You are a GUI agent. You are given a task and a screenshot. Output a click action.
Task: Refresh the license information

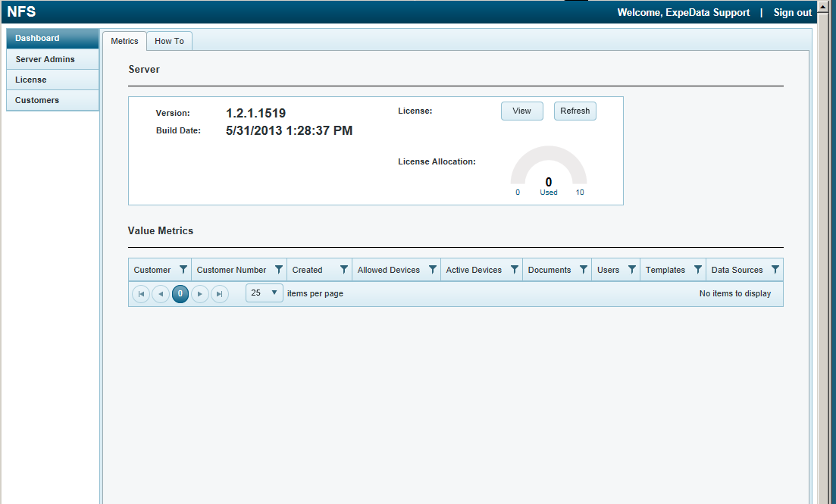coord(575,111)
